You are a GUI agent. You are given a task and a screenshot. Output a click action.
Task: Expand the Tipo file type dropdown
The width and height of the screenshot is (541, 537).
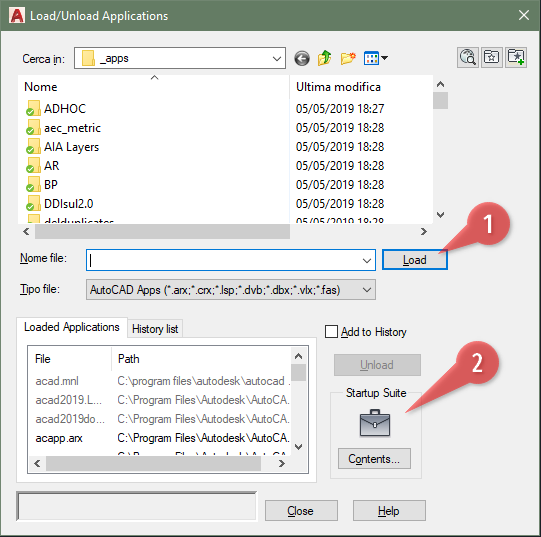[x=367, y=290]
